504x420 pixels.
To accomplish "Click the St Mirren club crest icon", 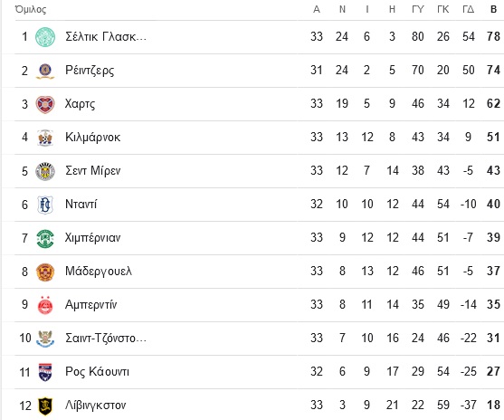I will (45, 171).
